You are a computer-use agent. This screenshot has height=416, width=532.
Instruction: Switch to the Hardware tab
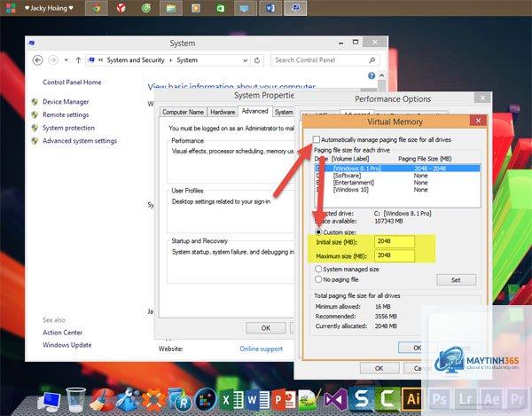pos(223,112)
